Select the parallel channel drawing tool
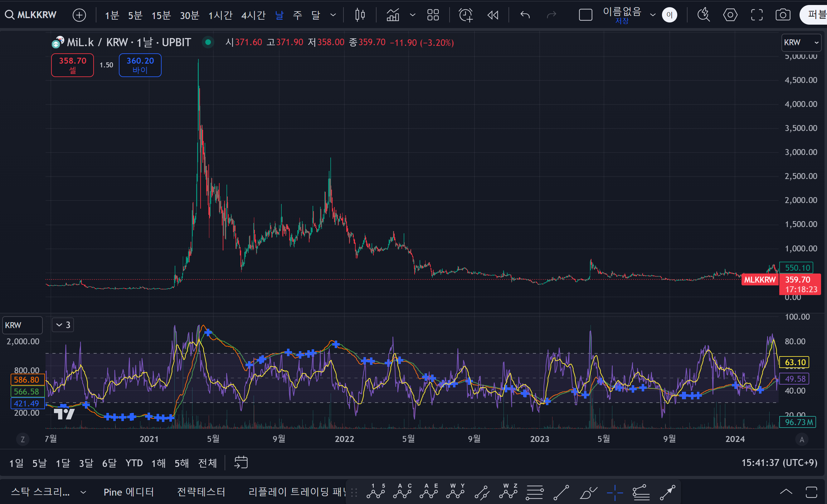Image resolution: width=827 pixels, height=504 pixels. point(482,492)
